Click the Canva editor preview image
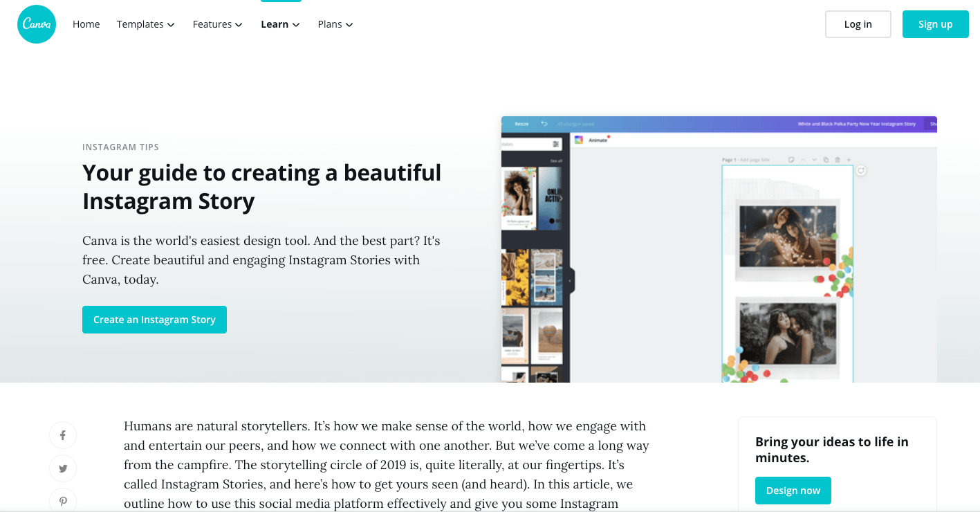980x512 pixels. coord(719,249)
